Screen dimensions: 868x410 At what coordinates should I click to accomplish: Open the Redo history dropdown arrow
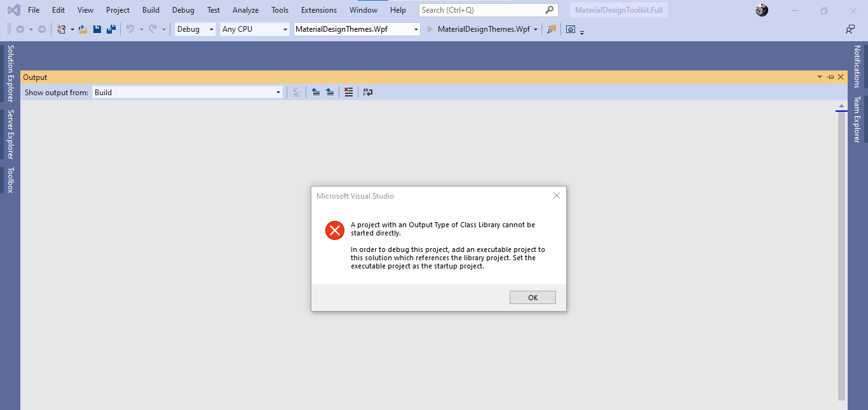point(163,29)
